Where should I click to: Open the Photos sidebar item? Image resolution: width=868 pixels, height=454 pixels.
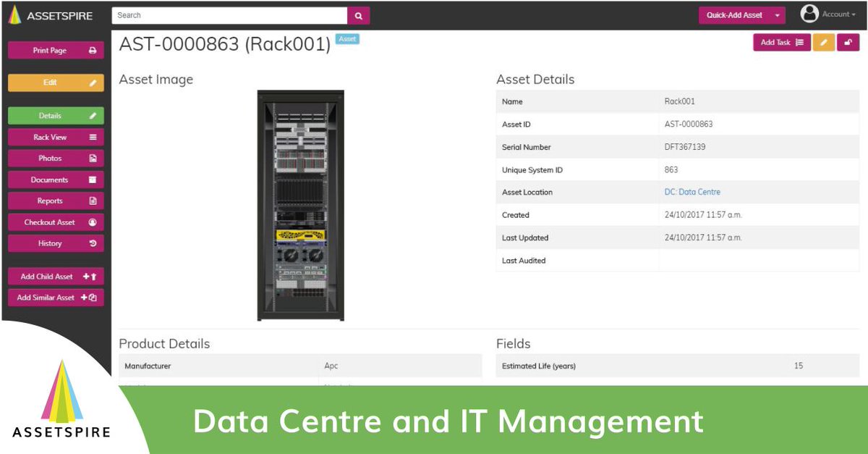click(x=56, y=158)
